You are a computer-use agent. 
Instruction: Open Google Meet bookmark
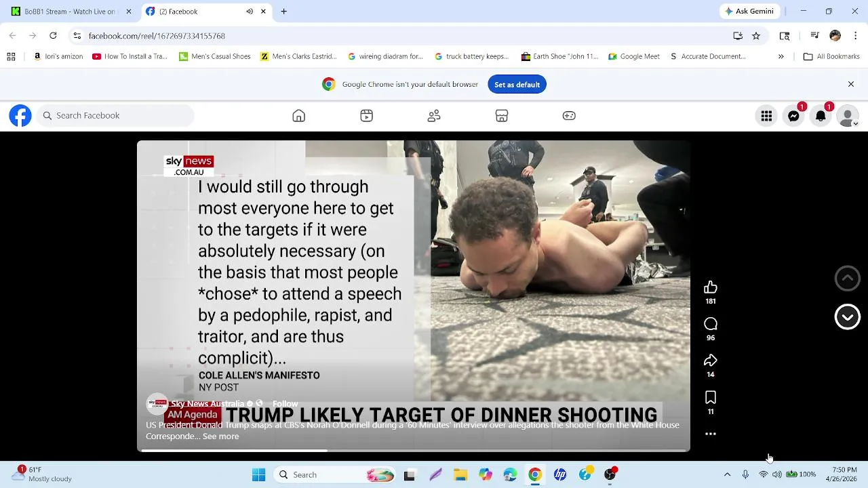click(x=634, y=57)
